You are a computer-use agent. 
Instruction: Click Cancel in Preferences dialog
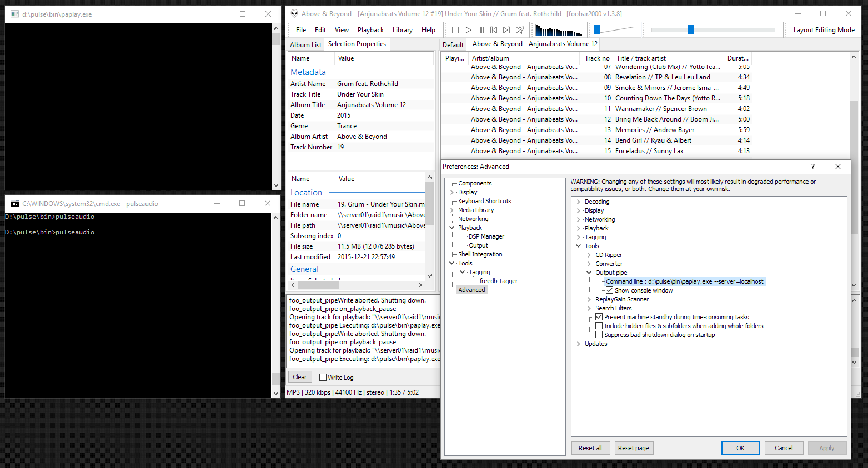click(784, 448)
